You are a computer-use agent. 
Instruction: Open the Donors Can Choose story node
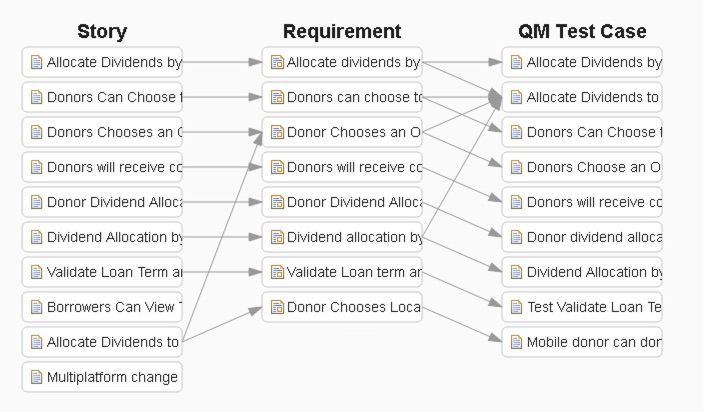pos(112,97)
